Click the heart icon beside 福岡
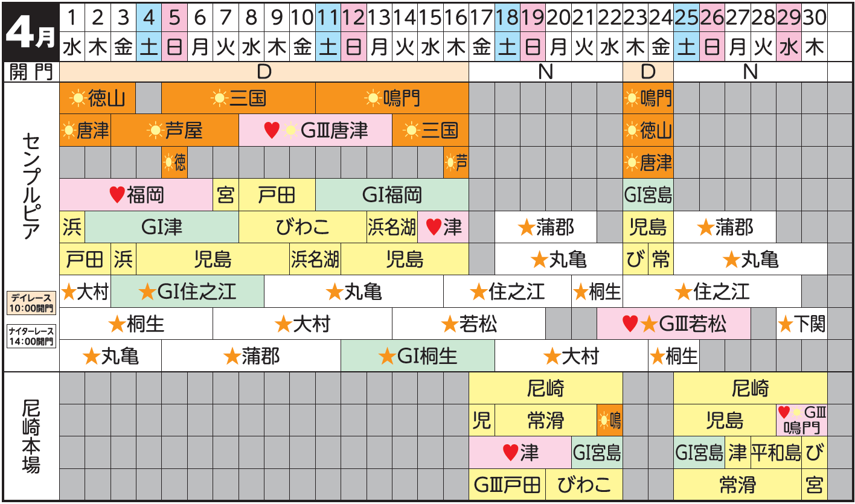This screenshot has height=504, width=855. [x=117, y=195]
